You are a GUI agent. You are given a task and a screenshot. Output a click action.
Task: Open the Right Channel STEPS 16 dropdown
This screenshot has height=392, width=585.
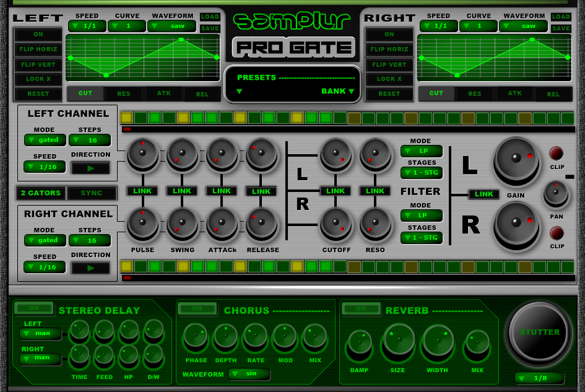point(90,240)
